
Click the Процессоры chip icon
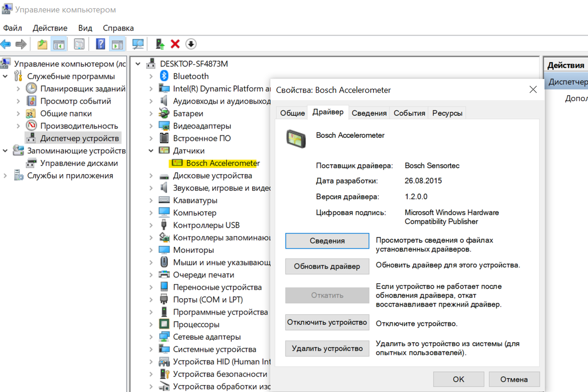pos(164,324)
